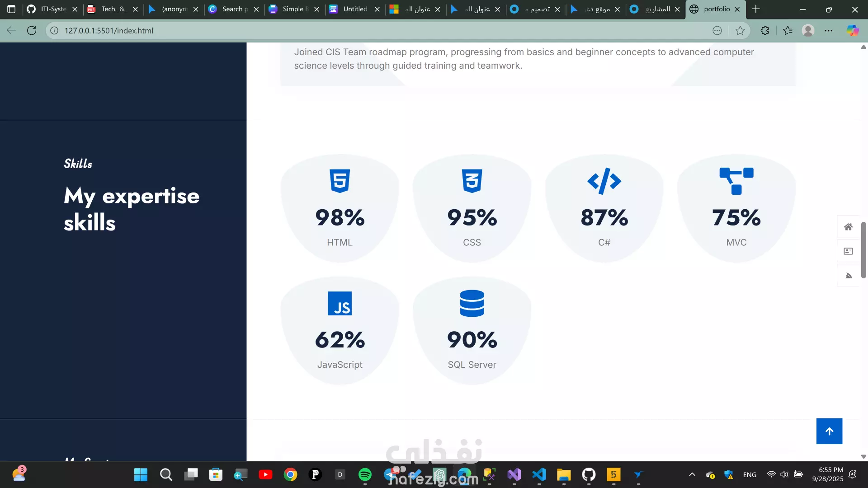Screen dimensions: 868x488
Task: Switch to the (anonym tab
Action: point(173,9)
